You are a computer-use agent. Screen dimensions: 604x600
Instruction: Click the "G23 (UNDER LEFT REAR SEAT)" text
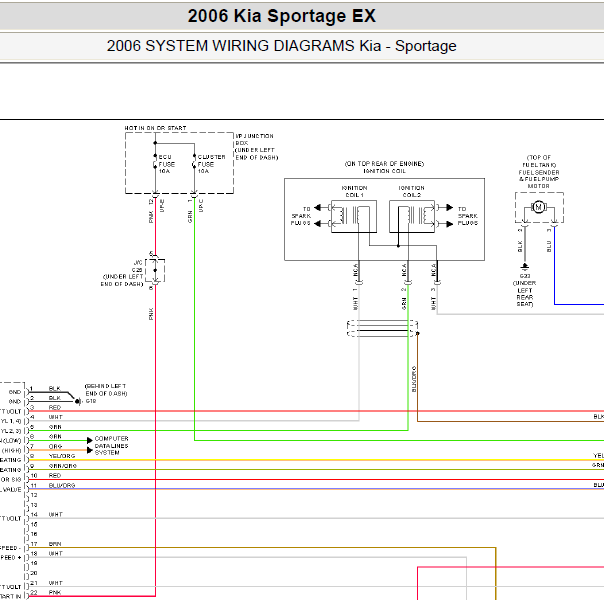click(525, 290)
